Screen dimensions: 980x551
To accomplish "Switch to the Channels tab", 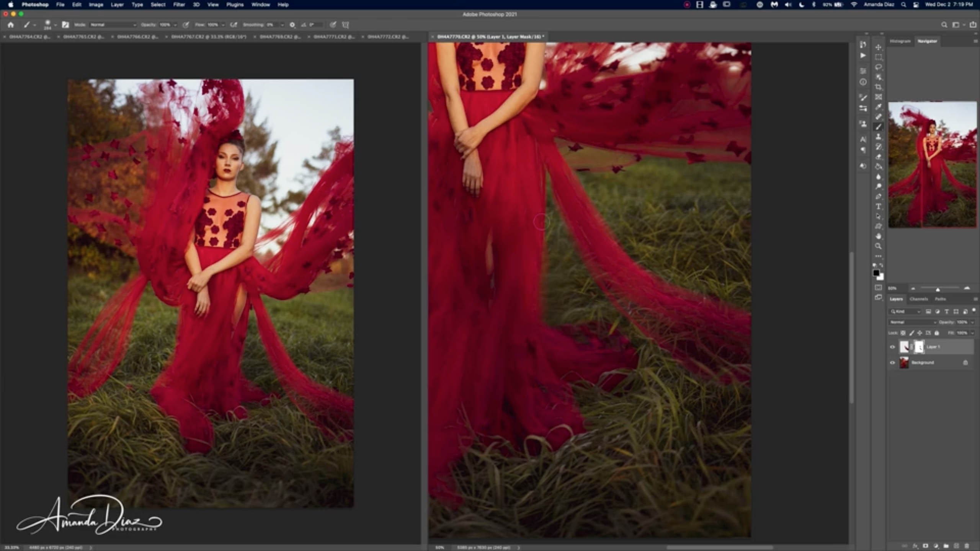I will pyautogui.click(x=918, y=299).
